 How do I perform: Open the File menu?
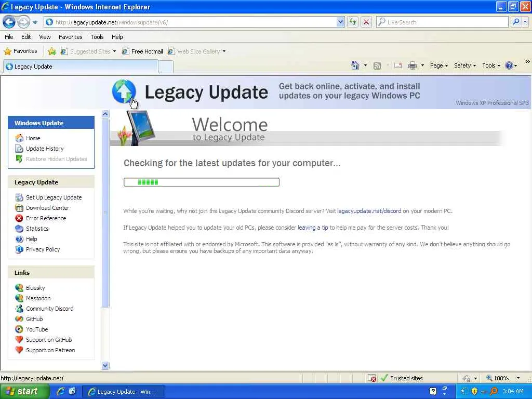[9, 37]
